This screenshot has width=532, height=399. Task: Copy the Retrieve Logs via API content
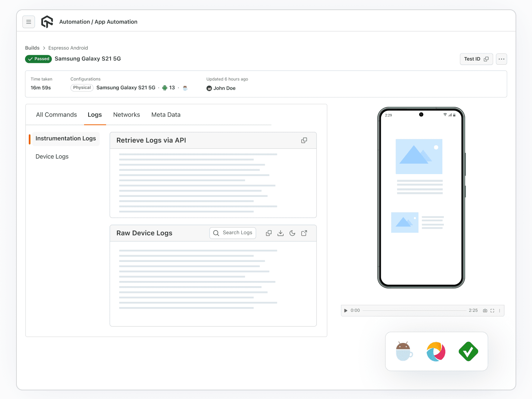pyautogui.click(x=304, y=140)
